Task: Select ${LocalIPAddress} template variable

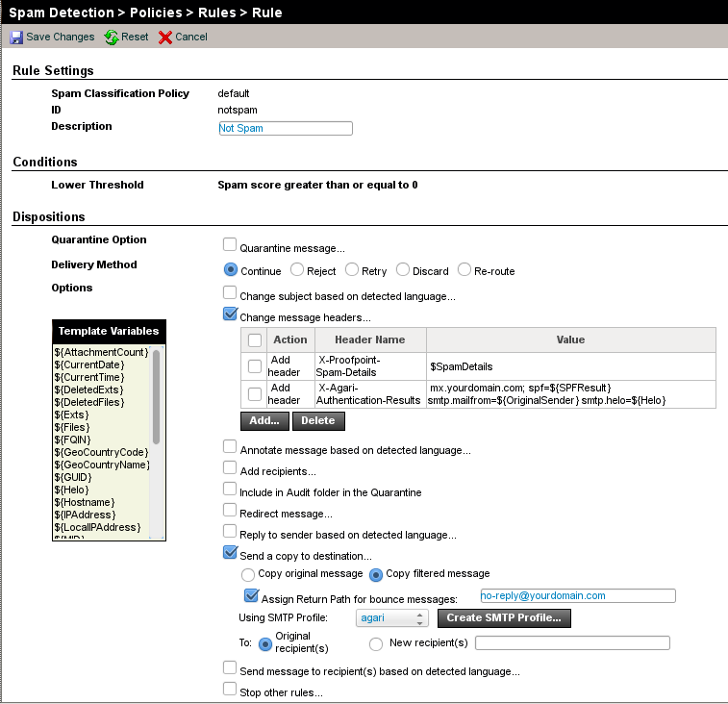Action: 97,528
